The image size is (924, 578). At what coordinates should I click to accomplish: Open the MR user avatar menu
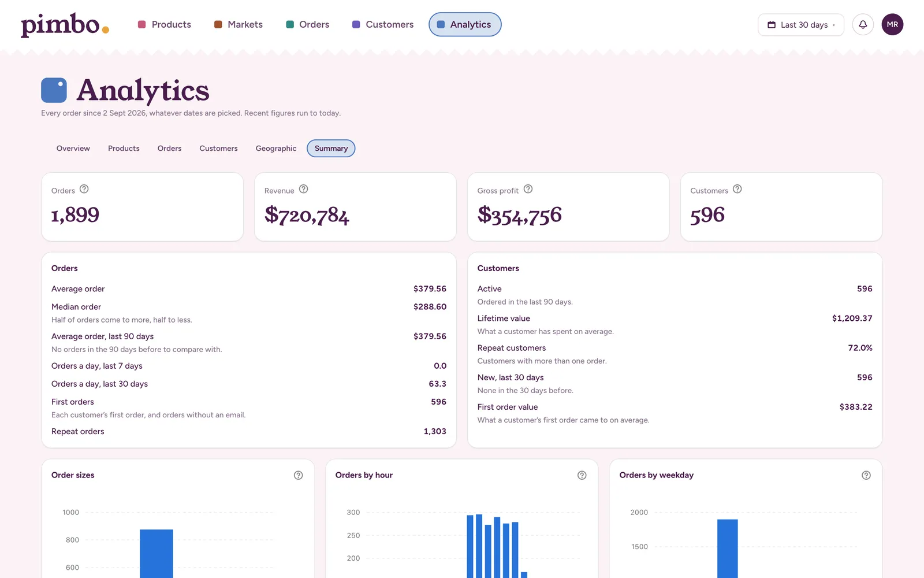point(892,24)
